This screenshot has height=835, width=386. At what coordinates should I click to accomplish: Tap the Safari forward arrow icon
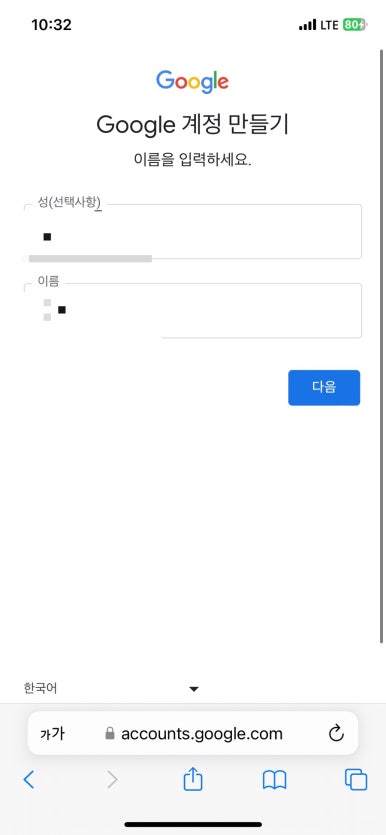[112, 780]
